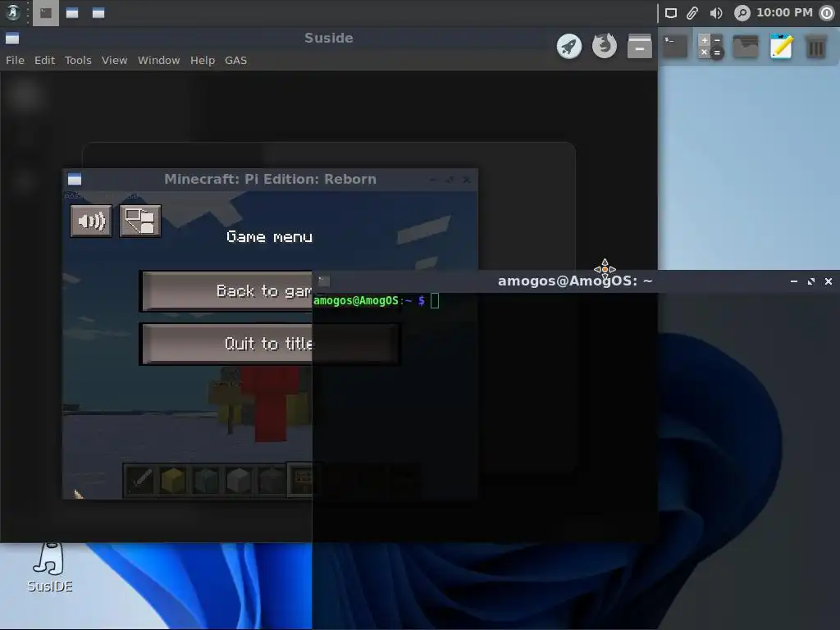840x630 pixels.
Task: Open the File menu in Suside
Action: (x=15, y=60)
